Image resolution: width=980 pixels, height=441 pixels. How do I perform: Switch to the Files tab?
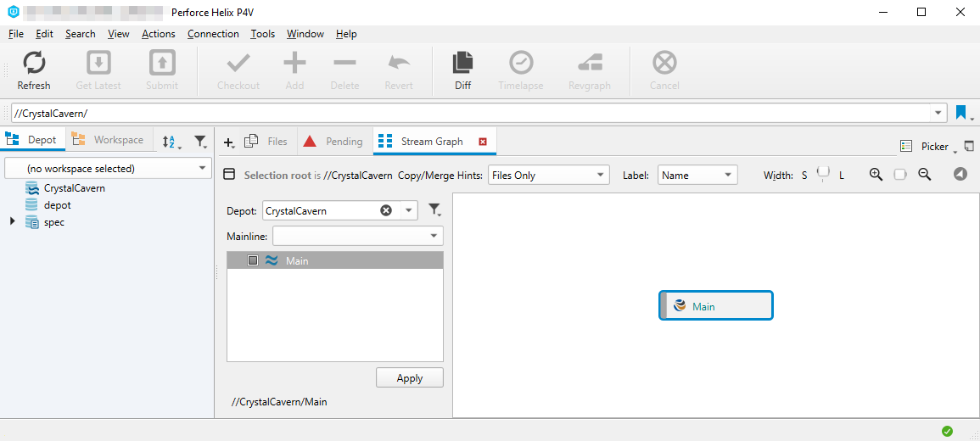pos(267,142)
